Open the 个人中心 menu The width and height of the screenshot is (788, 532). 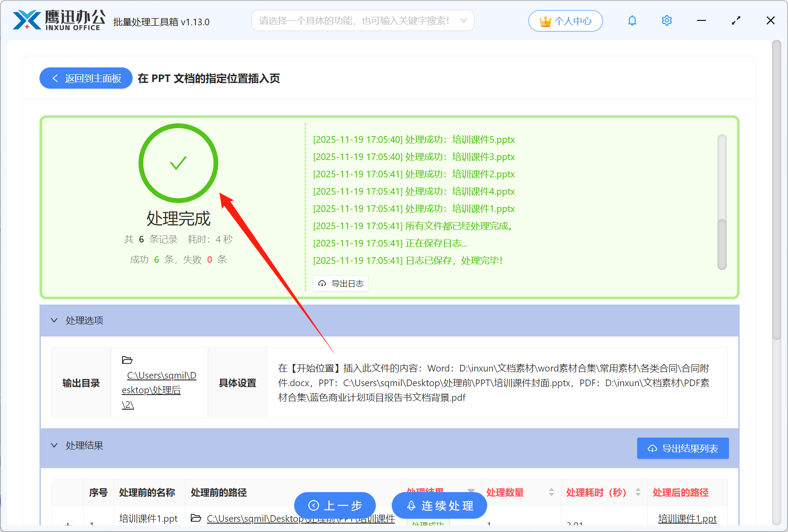click(x=565, y=20)
